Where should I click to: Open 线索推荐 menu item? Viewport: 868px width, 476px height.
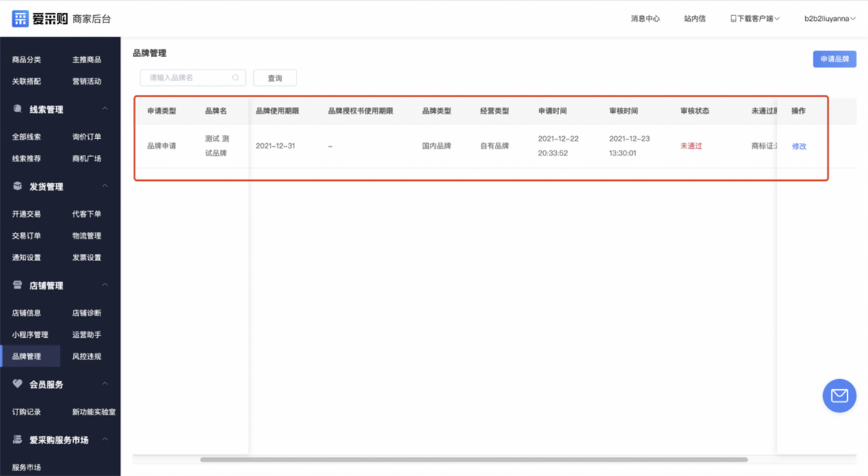coord(27,158)
